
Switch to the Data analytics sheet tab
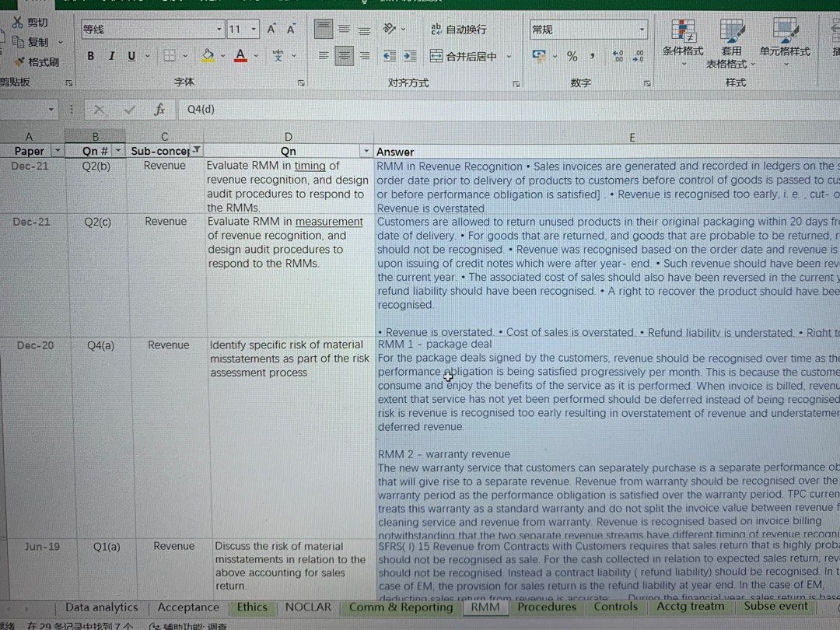(101, 607)
